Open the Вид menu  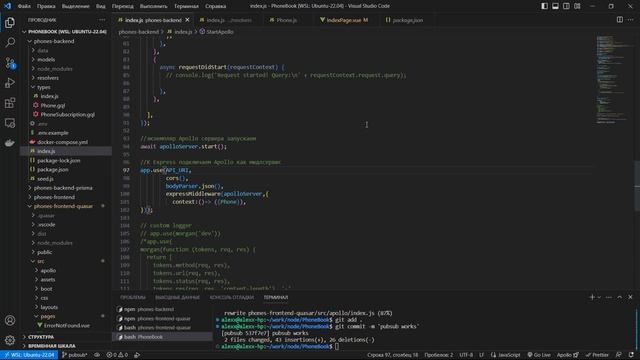click(x=100, y=6)
